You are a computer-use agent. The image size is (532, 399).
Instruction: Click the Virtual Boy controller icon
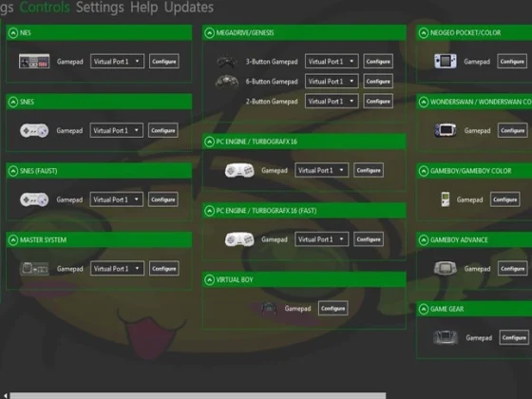tap(269, 308)
